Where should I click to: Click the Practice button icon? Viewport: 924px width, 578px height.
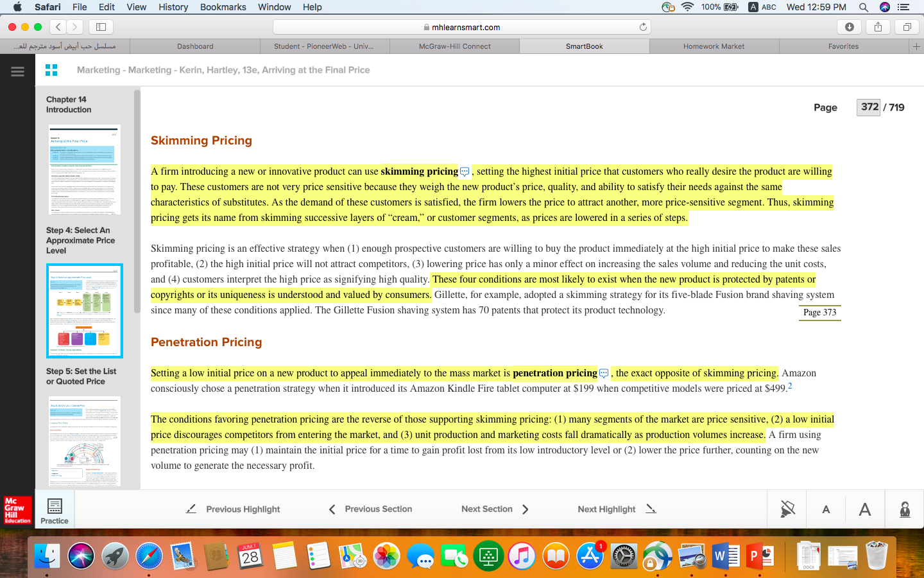(55, 506)
